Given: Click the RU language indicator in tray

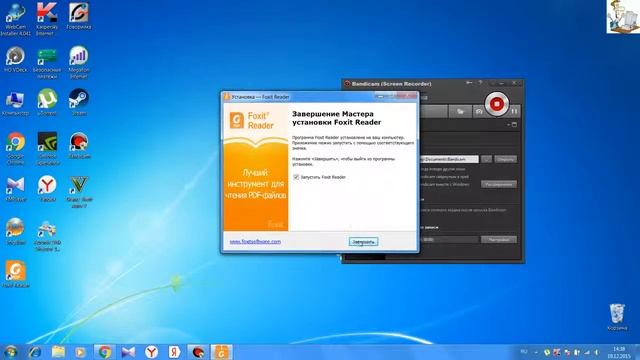Looking at the screenshot, I should click(524, 352).
